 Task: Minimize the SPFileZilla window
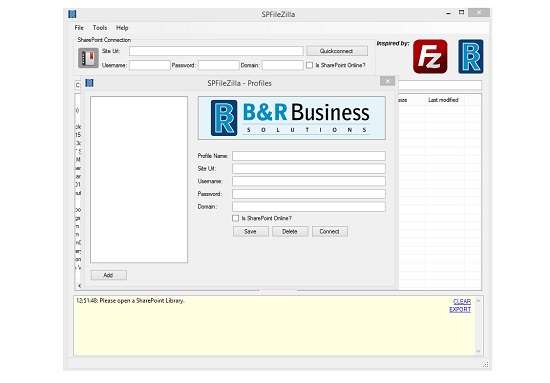(x=448, y=13)
